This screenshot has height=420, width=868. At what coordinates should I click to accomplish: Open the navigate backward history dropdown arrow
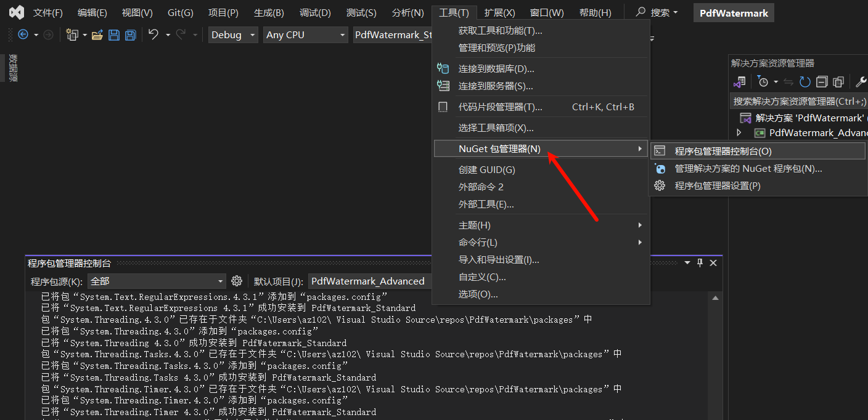[x=36, y=35]
